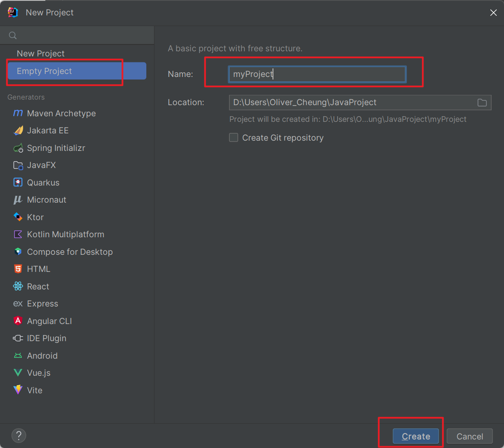Viewport: 504px width, 448px height.
Task: Click 'Project will be created in' hint text
Action: pyautogui.click(x=348, y=119)
